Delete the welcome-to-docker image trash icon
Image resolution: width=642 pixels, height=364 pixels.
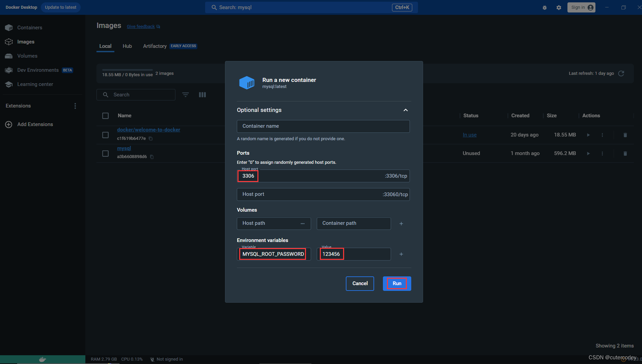point(625,135)
